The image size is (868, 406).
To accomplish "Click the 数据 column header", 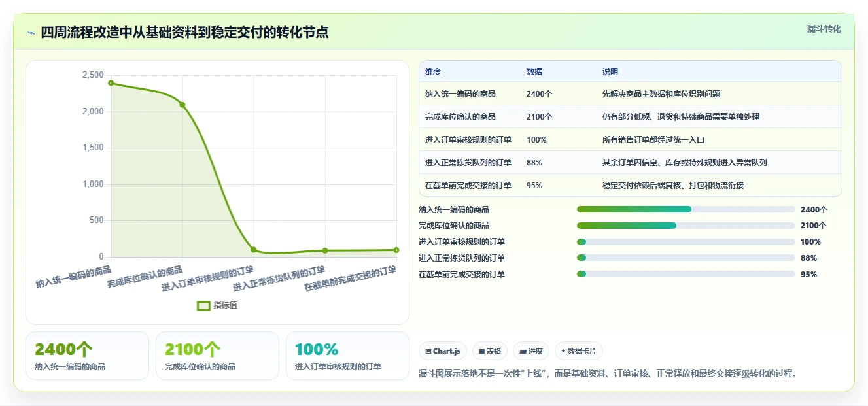I will click(534, 72).
